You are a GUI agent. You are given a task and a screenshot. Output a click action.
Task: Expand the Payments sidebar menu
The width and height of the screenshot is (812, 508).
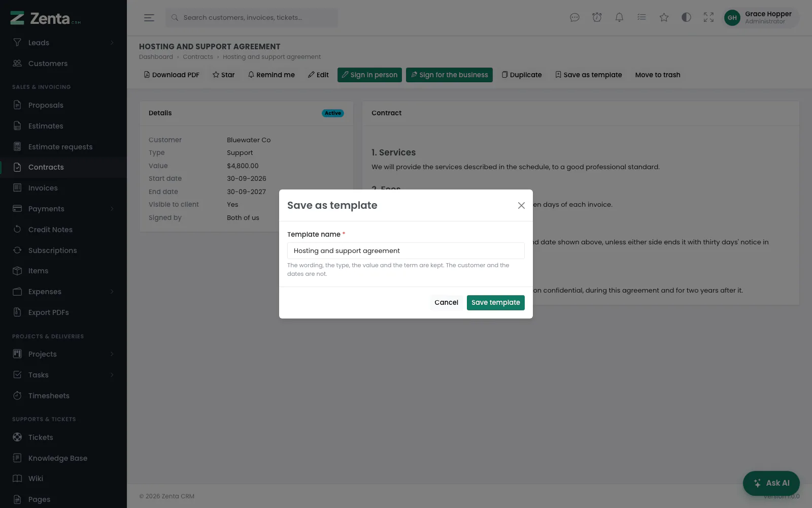63,209
